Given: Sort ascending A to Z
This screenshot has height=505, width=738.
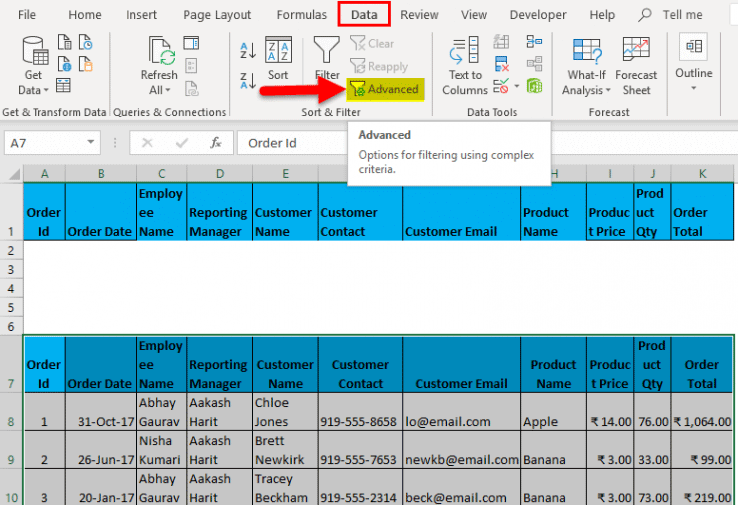Looking at the screenshot, I should [x=248, y=50].
